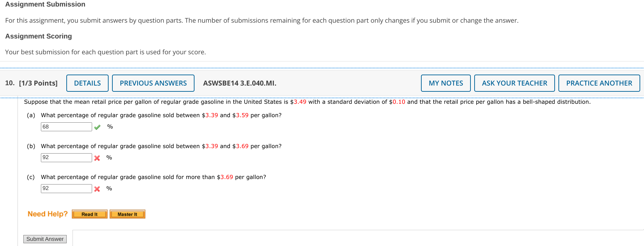Select the part (a) answer field containing 68

66,126
